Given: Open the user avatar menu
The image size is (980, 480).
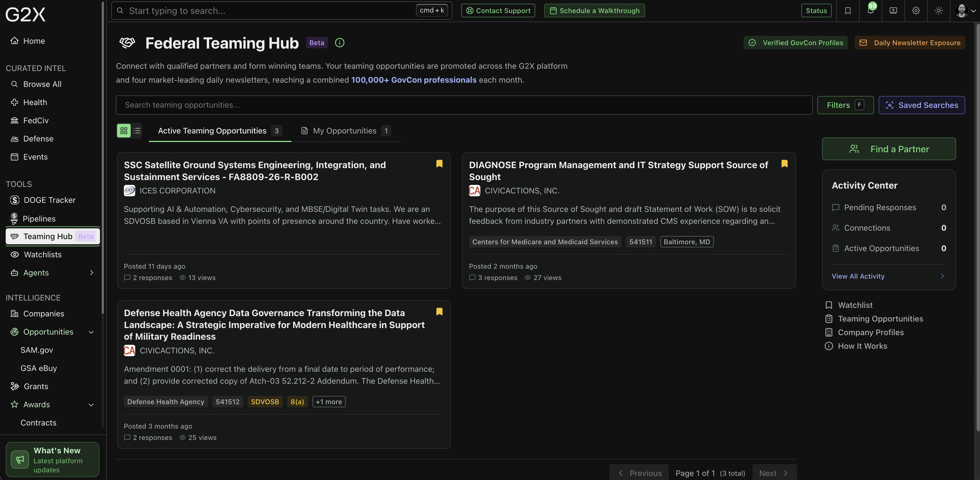Looking at the screenshot, I should [x=965, y=11].
